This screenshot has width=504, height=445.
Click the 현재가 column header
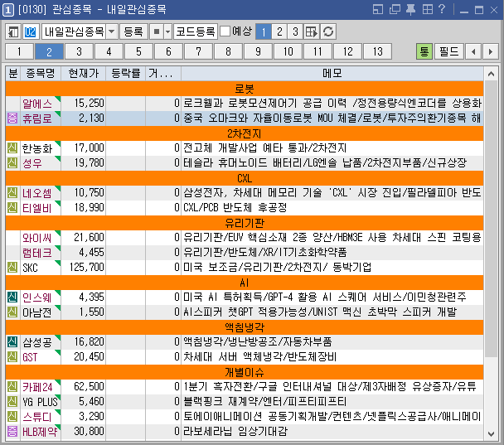click(83, 74)
